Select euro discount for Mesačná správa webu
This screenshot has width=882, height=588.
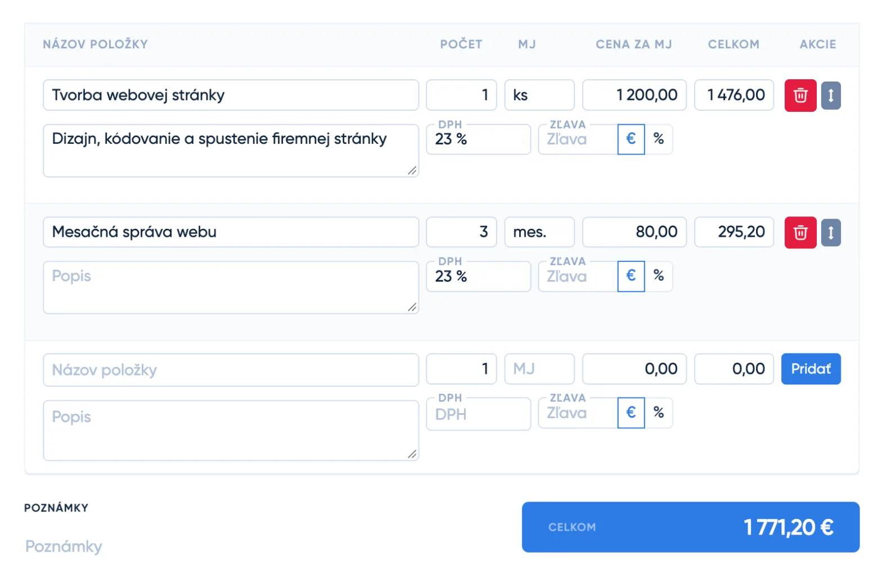click(631, 276)
